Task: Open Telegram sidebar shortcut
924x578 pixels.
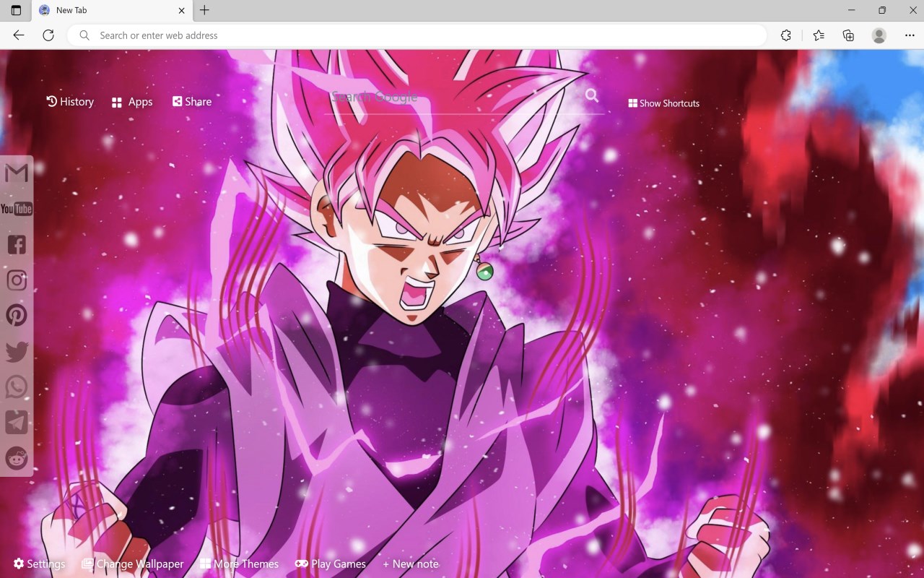Action: (x=17, y=422)
